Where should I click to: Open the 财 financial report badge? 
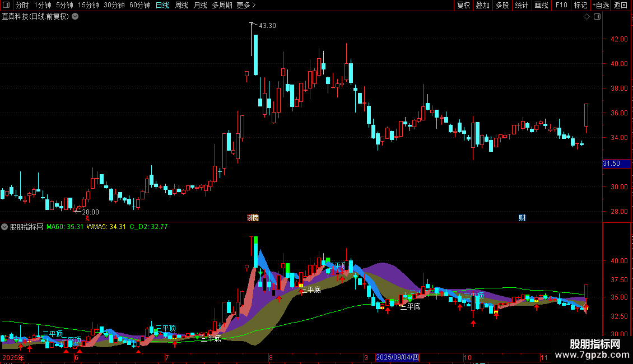coord(523,218)
